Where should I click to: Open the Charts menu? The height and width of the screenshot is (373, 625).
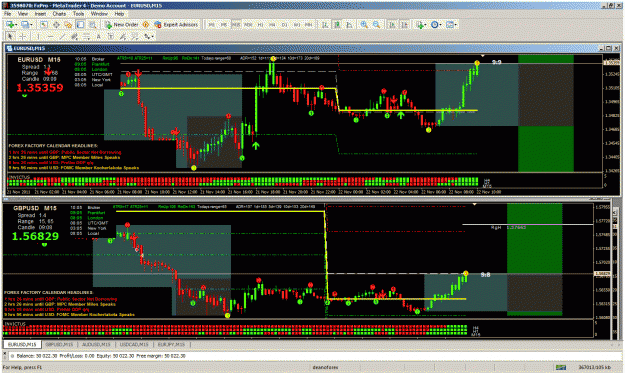point(59,14)
